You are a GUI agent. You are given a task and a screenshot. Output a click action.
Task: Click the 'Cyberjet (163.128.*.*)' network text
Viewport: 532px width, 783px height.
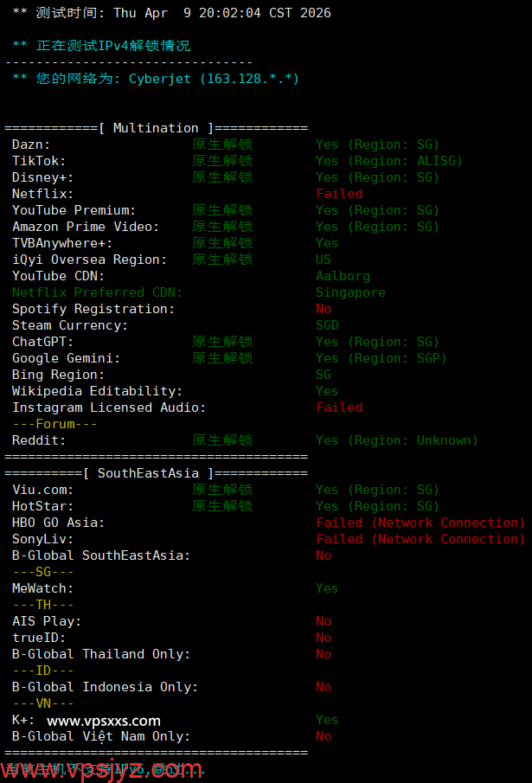(214, 79)
